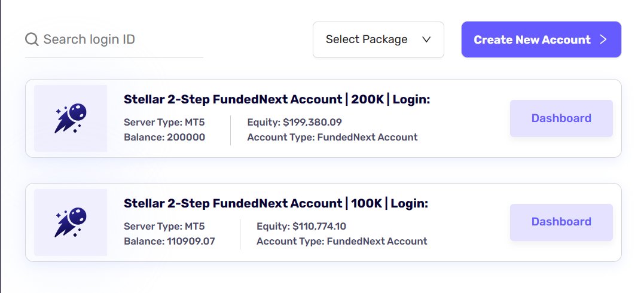Click the rocket icon of 200K account

click(x=71, y=118)
